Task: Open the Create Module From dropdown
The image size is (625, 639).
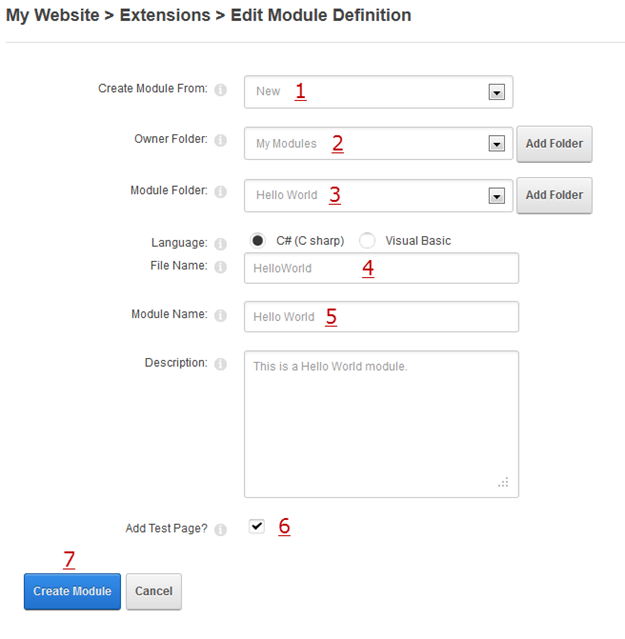Action: click(495, 92)
